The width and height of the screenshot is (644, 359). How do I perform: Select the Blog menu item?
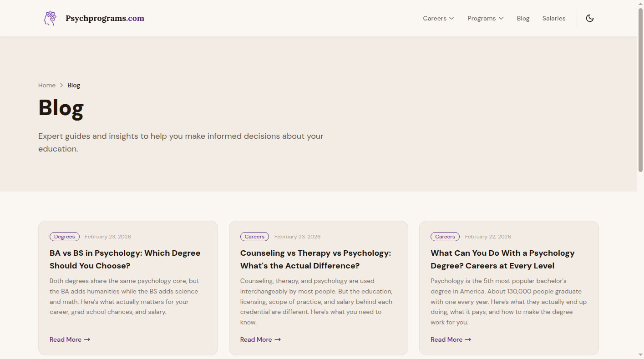point(523,18)
